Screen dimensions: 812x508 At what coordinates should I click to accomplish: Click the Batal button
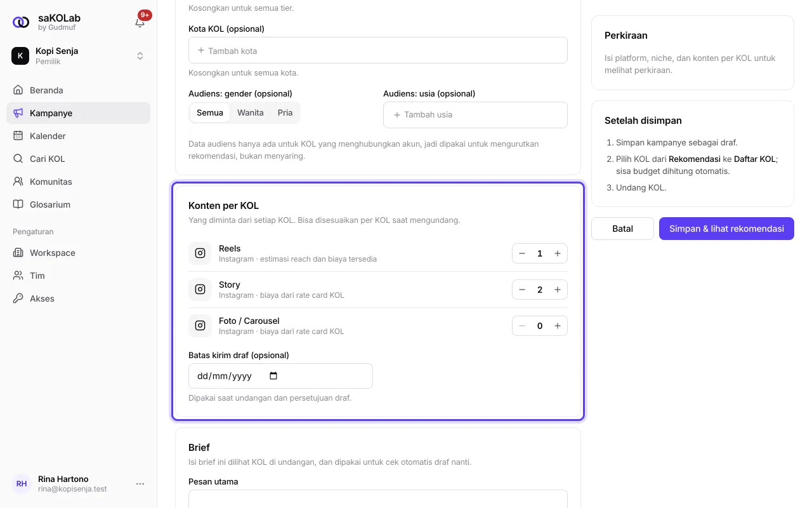click(x=622, y=229)
